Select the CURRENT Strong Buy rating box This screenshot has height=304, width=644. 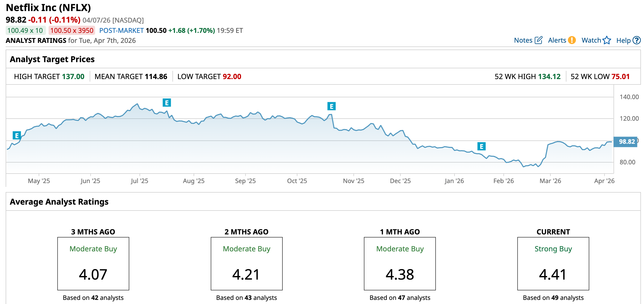point(553,263)
